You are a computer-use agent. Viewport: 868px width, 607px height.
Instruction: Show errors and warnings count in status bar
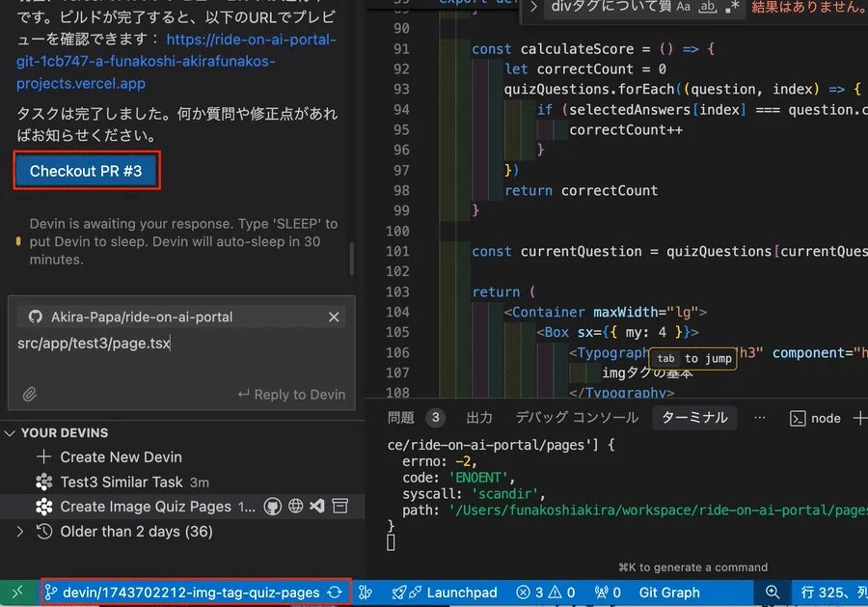545,593
